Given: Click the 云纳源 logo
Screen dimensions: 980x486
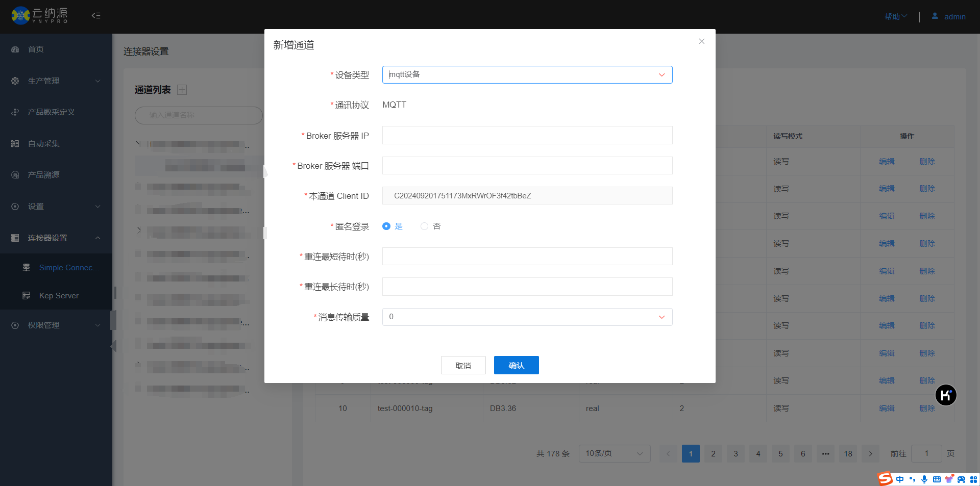Looking at the screenshot, I should 40,15.
